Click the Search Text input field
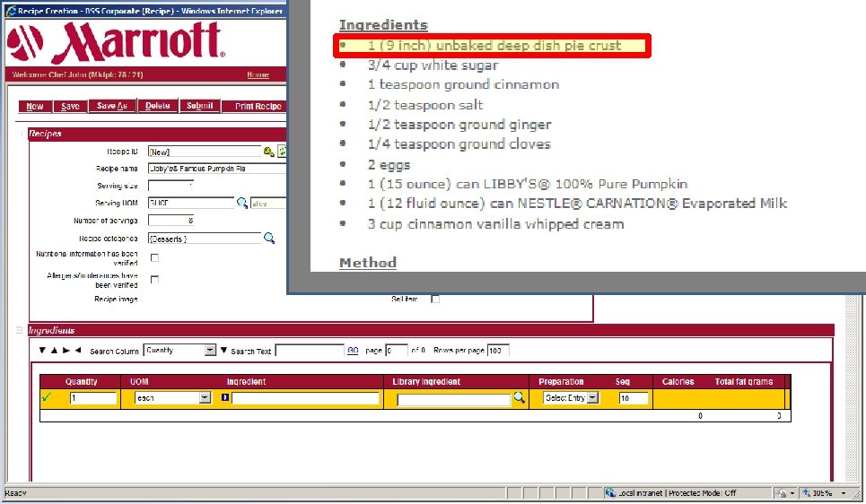The width and height of the screenshot is (866, 504). click(x=310, y=350)
